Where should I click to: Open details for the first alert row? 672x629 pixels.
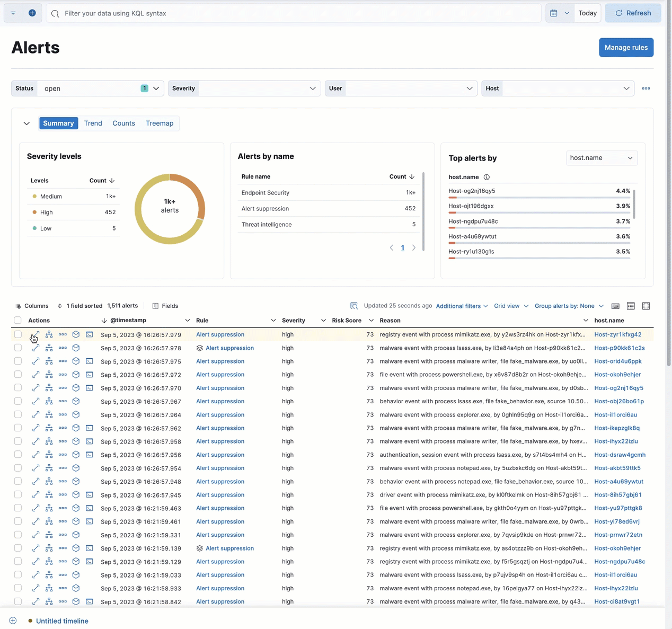36,335
